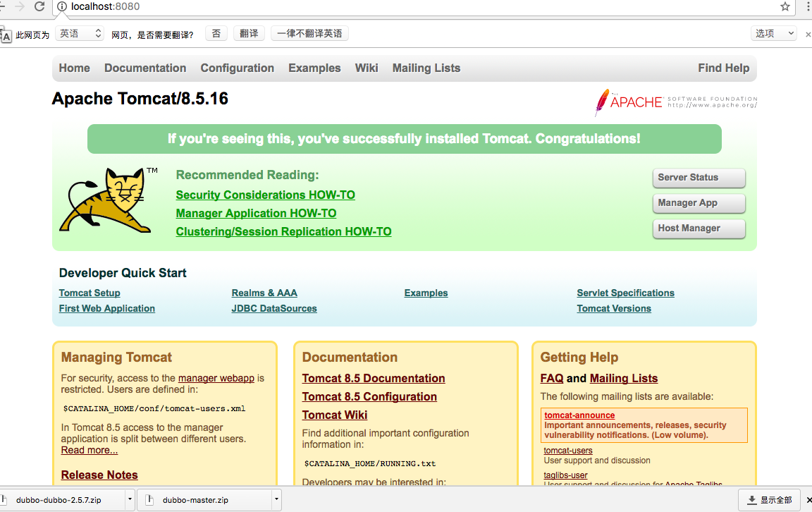812x512 pixels.
Task: Open the Release Notes link
Action: [99, 475]
